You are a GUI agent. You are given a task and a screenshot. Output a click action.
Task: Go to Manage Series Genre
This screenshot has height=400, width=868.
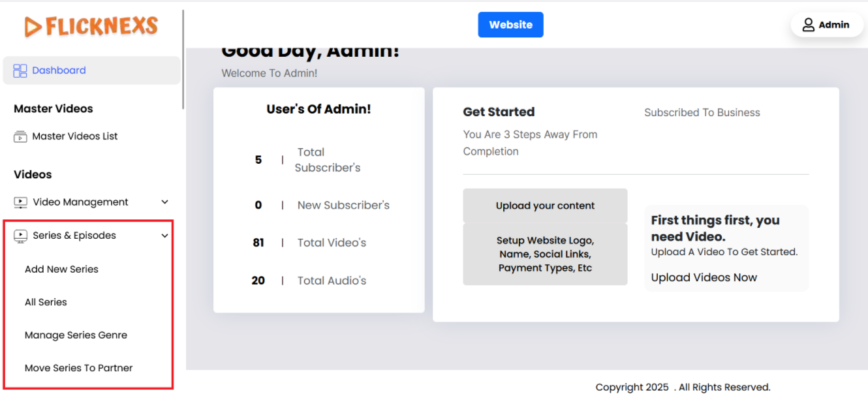pos(76,335)
